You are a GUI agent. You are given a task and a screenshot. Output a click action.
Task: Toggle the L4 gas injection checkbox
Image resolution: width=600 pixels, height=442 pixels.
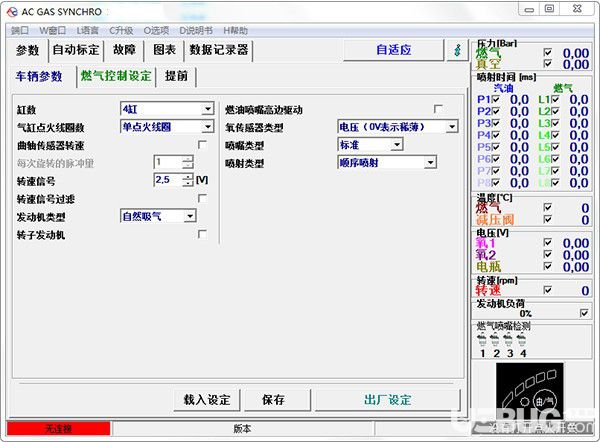pos(555,135)
